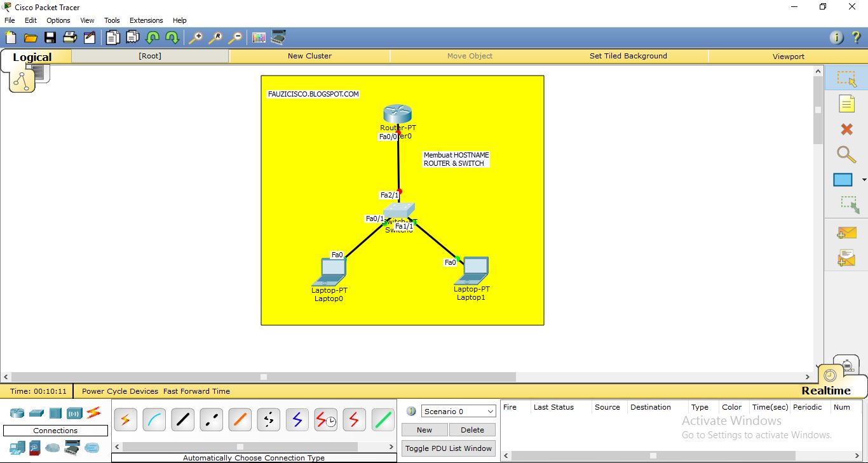Screen dimensions: 868x463
Task: Select the Console cable connection type
Action: pyautogui.click(x=154, y=419)
